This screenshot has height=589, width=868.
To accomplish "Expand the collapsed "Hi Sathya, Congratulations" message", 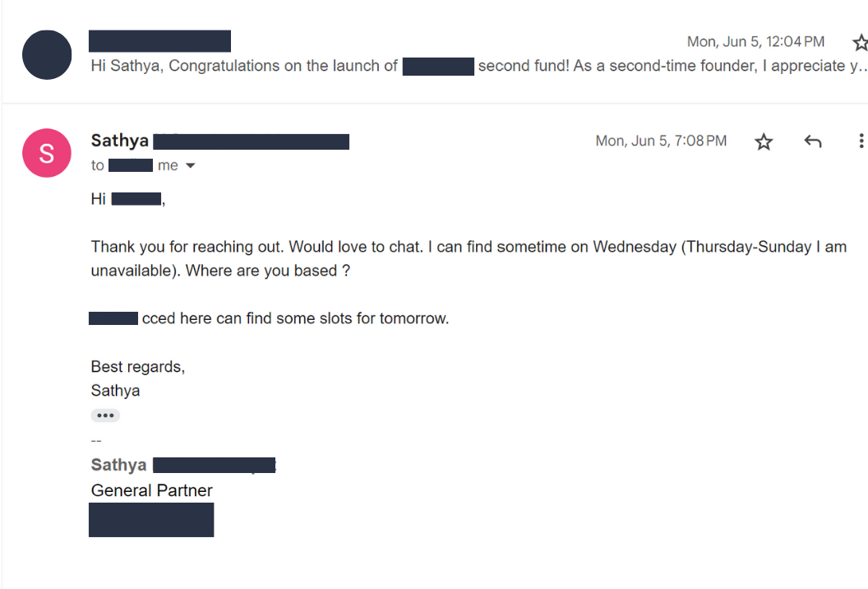I will click(477, 67).
